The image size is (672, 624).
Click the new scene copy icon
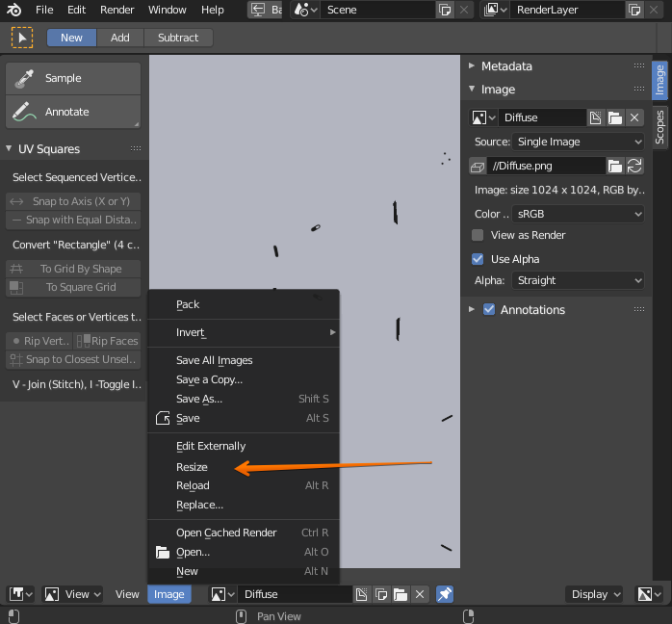445,10
